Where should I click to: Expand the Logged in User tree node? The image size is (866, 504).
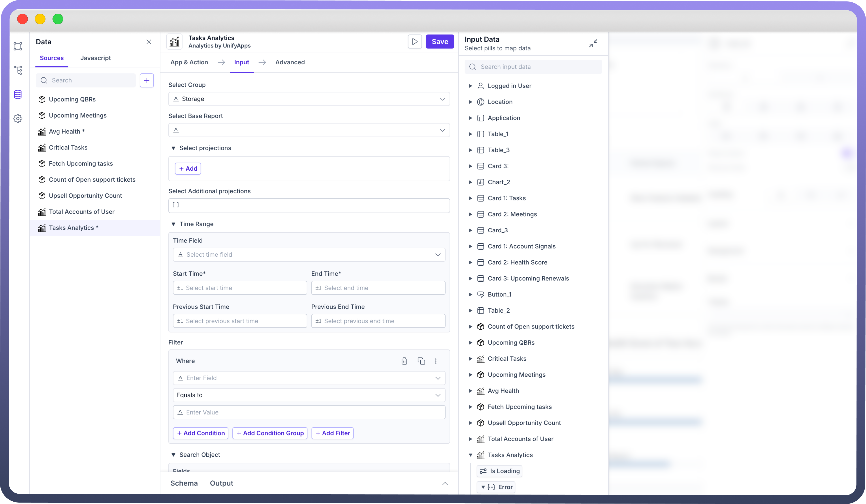(x=471, y=86)
